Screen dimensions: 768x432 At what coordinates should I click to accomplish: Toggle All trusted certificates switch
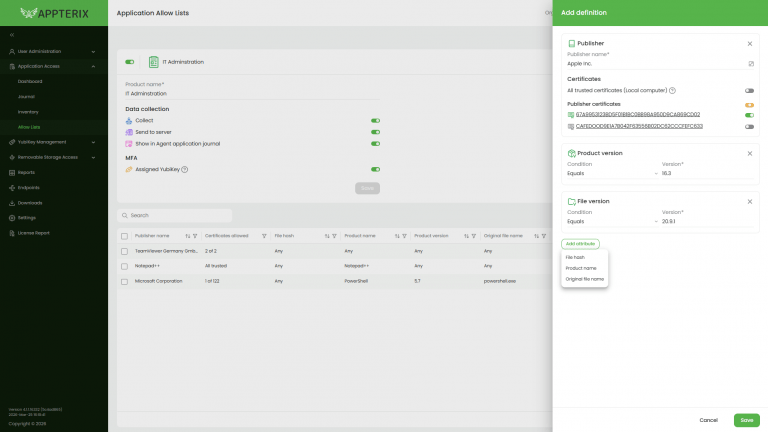point(749,90)
